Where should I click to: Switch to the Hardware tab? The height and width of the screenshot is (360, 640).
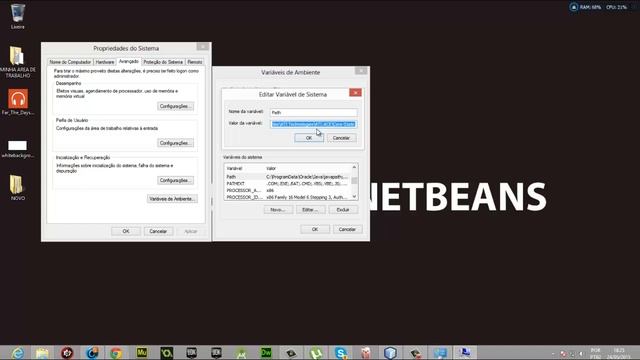105,62
